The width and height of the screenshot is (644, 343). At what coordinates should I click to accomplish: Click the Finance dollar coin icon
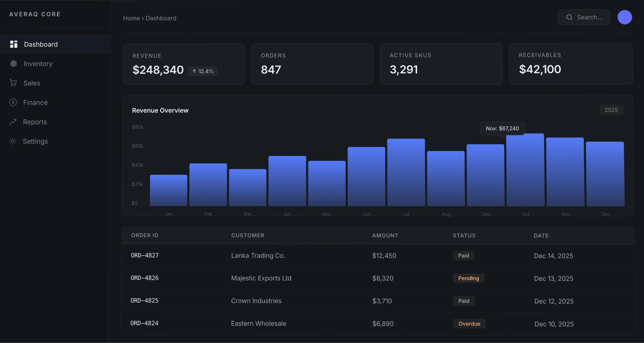click(x=13, y=102)
